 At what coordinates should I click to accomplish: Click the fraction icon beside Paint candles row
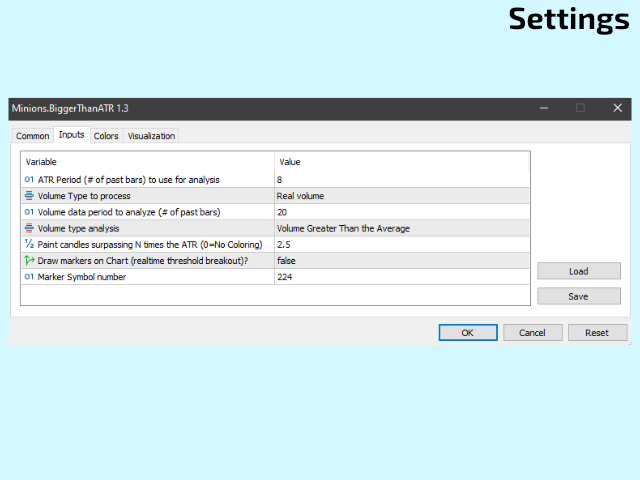click(29, 244)
